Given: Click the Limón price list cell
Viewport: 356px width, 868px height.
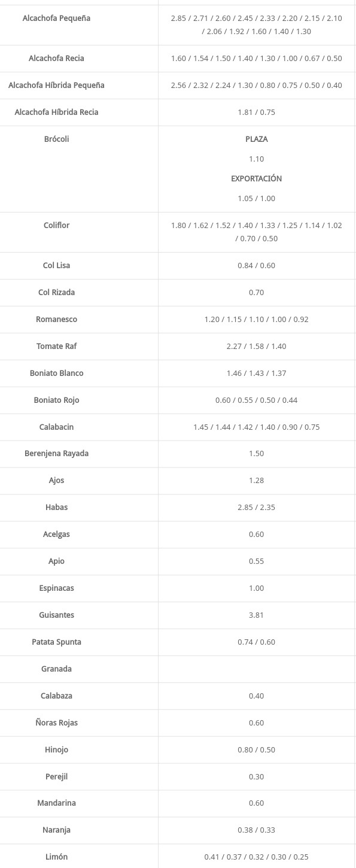Looking at the screenshot, I should tap(256, 857).
